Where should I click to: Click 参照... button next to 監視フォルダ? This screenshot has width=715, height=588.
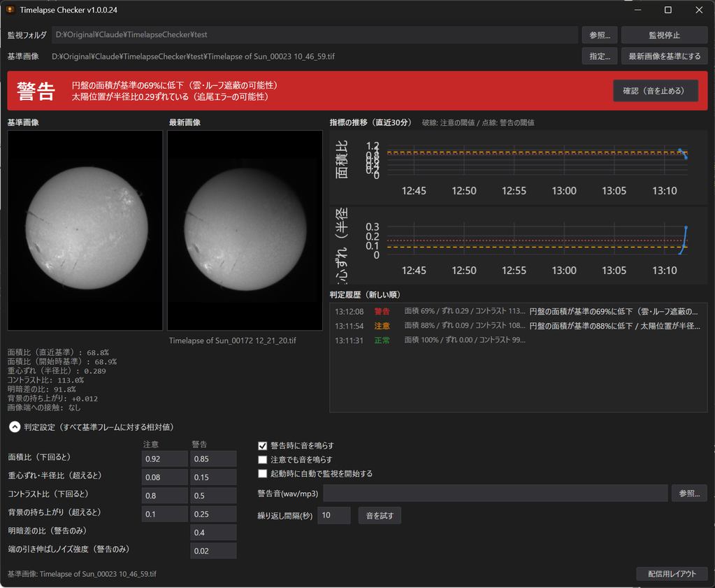tap(599, 35)
